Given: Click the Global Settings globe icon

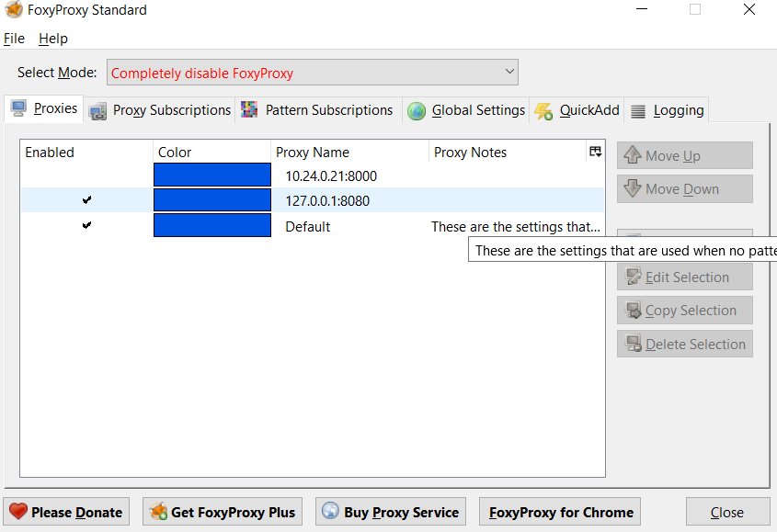Looking at the screenshot, I should 417,111.
